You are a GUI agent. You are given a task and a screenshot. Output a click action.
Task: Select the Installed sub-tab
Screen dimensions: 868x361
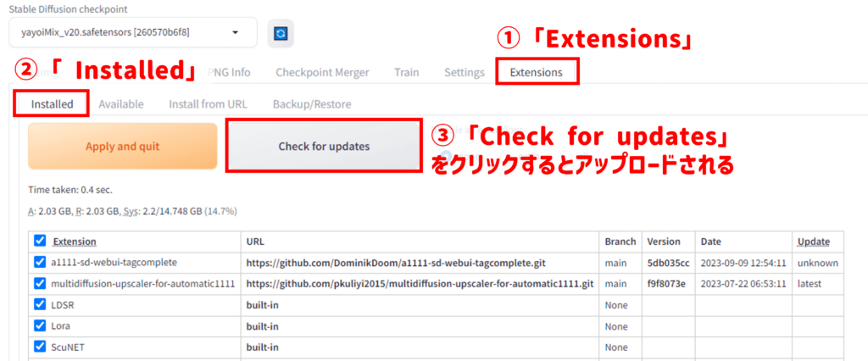click(52, 104)
